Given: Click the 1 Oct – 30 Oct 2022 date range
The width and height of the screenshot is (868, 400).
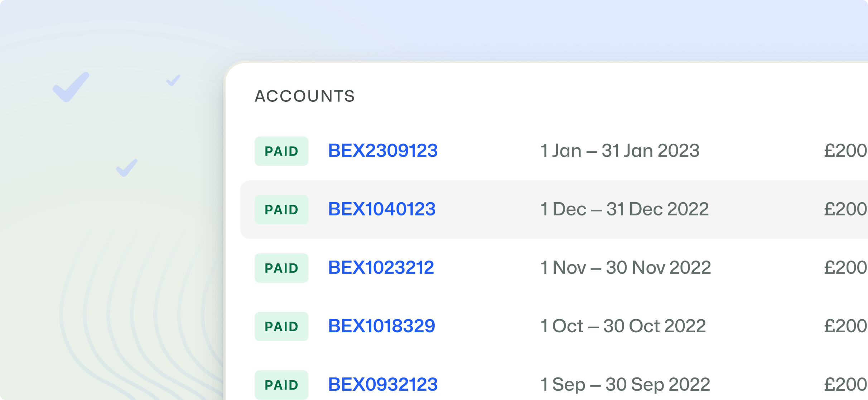Looking at the screenshot, I should (623, 326).
